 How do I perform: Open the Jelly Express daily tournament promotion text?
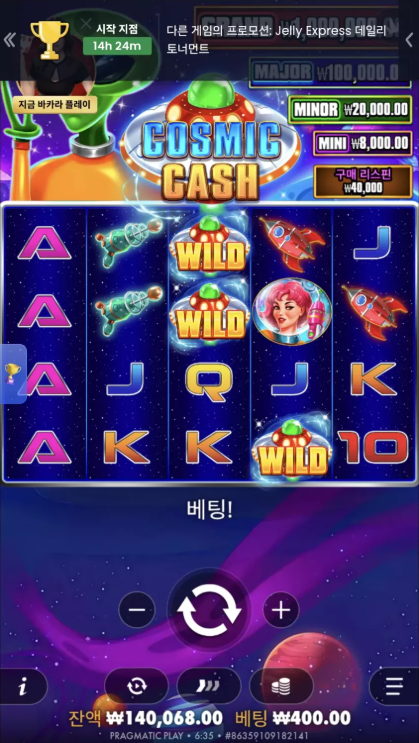pyautogui.click(x=276, y=40)
